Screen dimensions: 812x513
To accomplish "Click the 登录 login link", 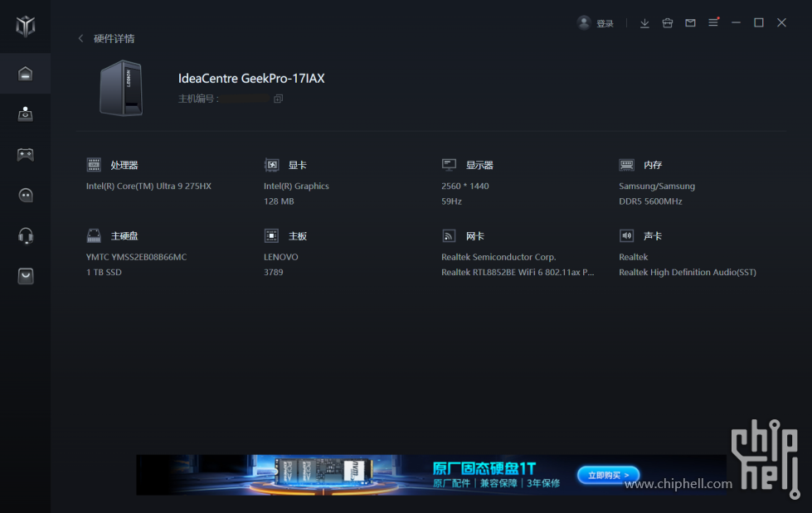I will point(605,23).
